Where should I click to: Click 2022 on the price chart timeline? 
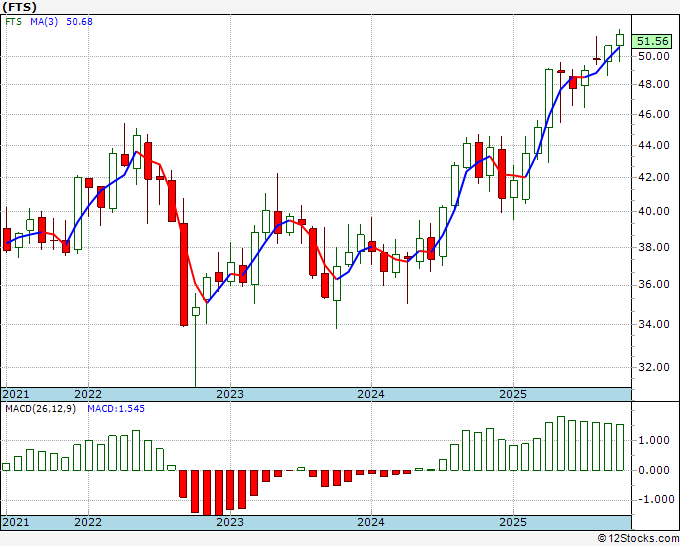point(88,394)
